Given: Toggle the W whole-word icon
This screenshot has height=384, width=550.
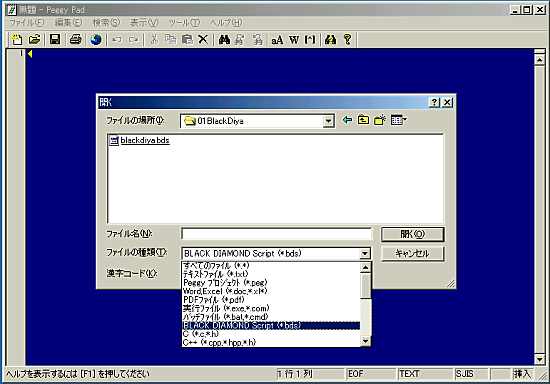Looking at the screenshot, I should click(294, 40).
